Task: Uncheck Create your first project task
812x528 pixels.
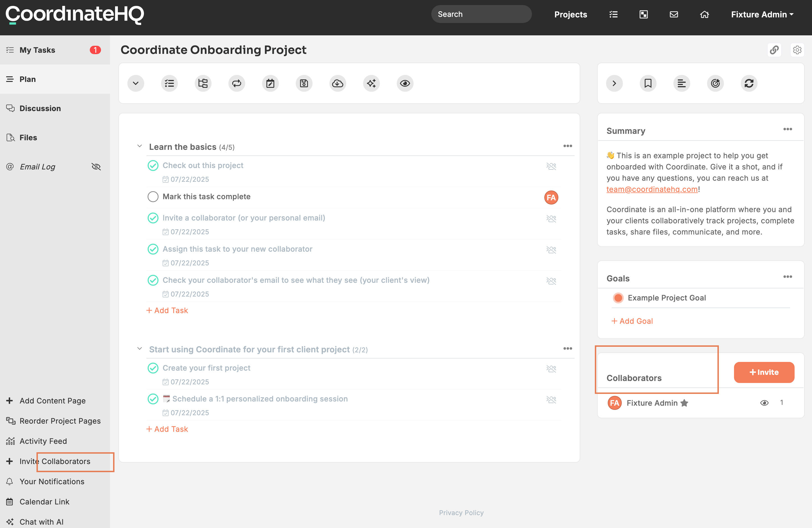Action: [x=153, y=368]
